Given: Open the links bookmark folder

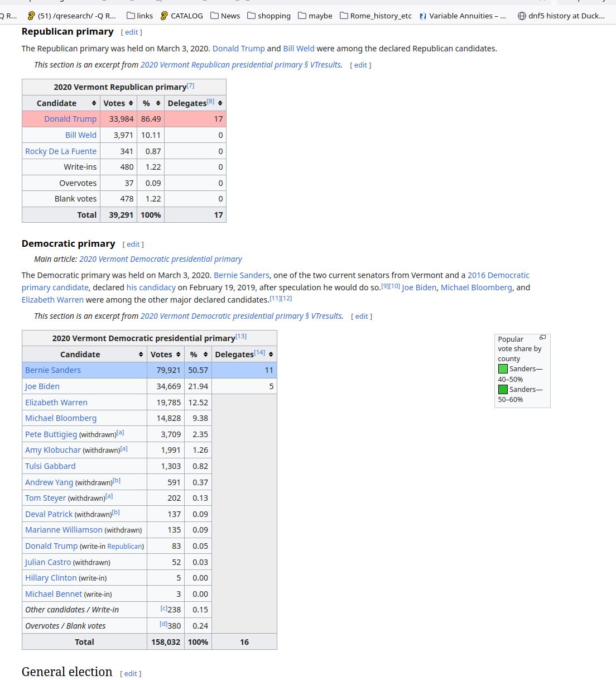Looking at the screenshot, I should click(x=139, y=16).
